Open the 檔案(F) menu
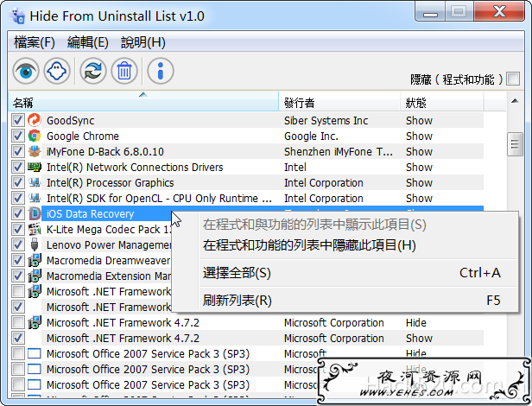 coord(34,42)
